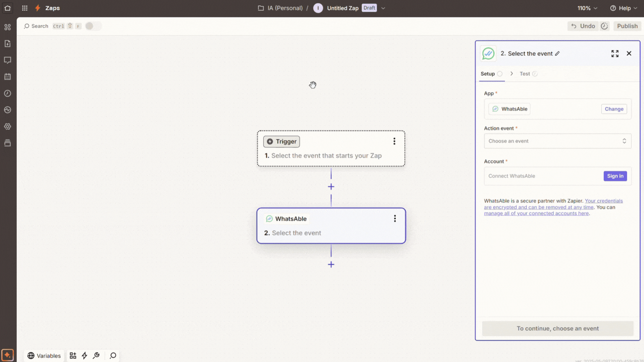Open the four-squares sidebar icon
This screenshot has width=644, height=362.
coord(8,27)
